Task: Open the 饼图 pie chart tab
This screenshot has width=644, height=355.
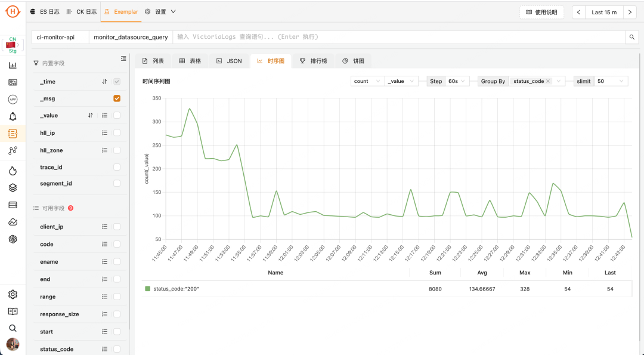Action: pyautogui.click(x=353, y=61)
